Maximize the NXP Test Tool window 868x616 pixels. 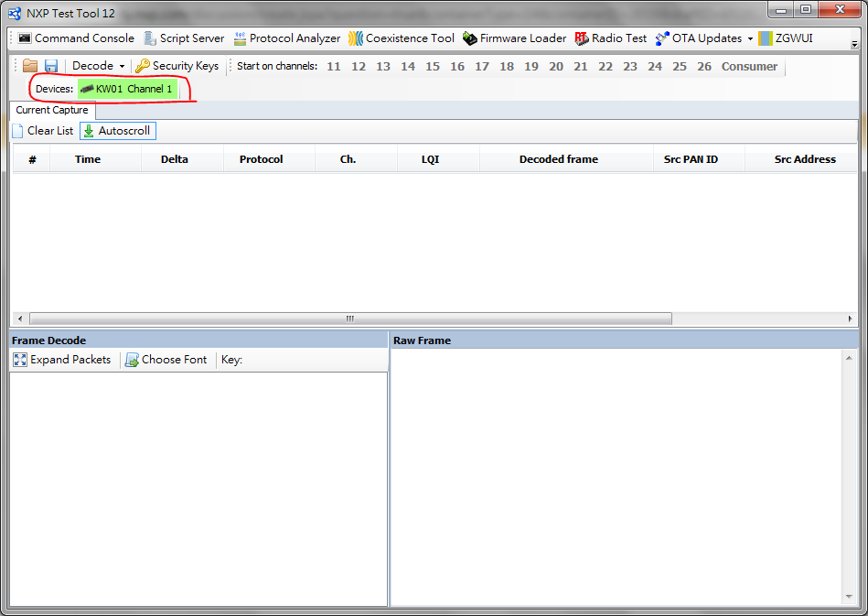click(806, 9)
